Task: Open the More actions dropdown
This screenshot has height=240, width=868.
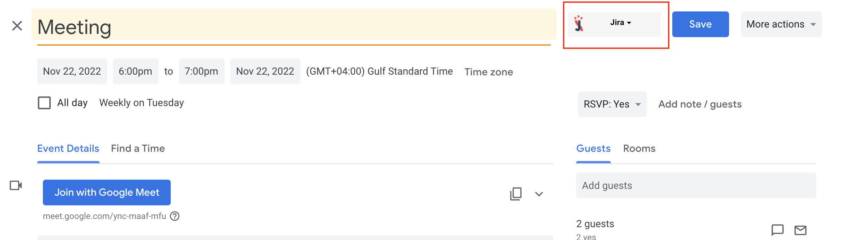Action: click(780, 24)
